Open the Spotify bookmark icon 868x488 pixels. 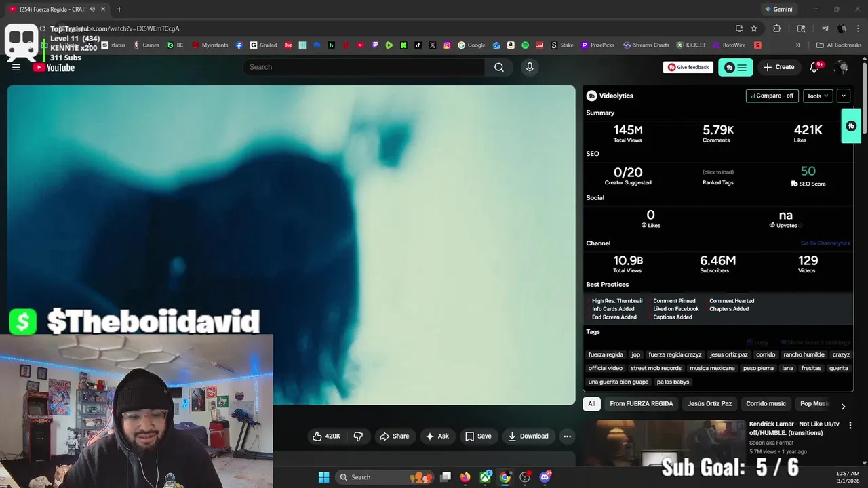[525, 45]
